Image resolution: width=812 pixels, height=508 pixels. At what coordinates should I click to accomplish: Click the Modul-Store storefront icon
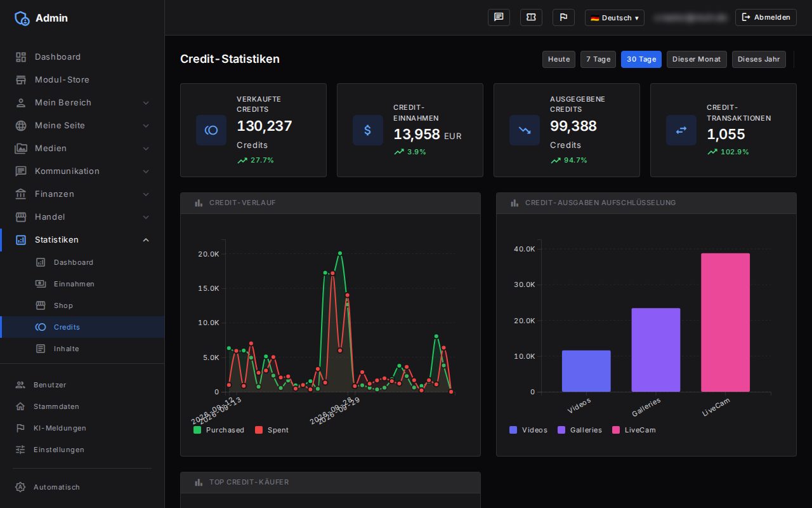tap(21, 80)
